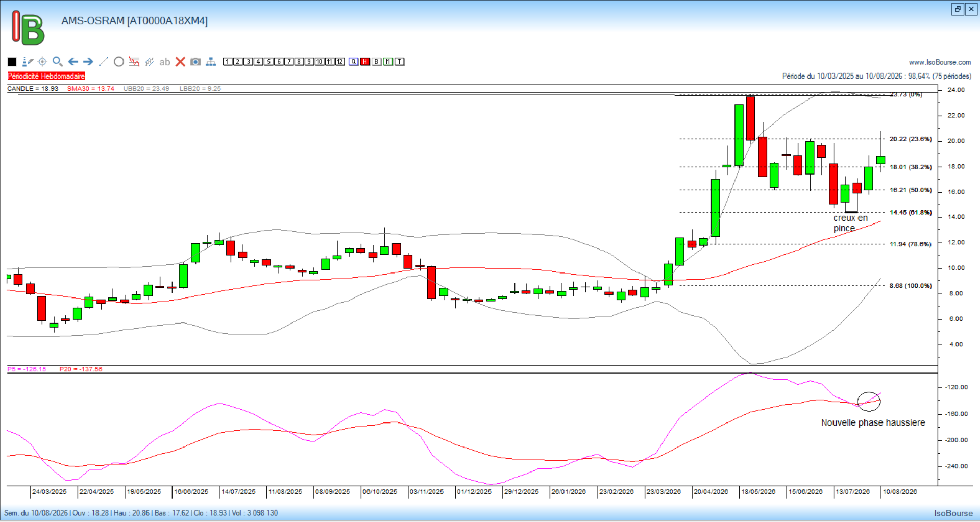Click the 'Vol : 3 098 130' status entry
980x522 pixels.
pos(254,513)
